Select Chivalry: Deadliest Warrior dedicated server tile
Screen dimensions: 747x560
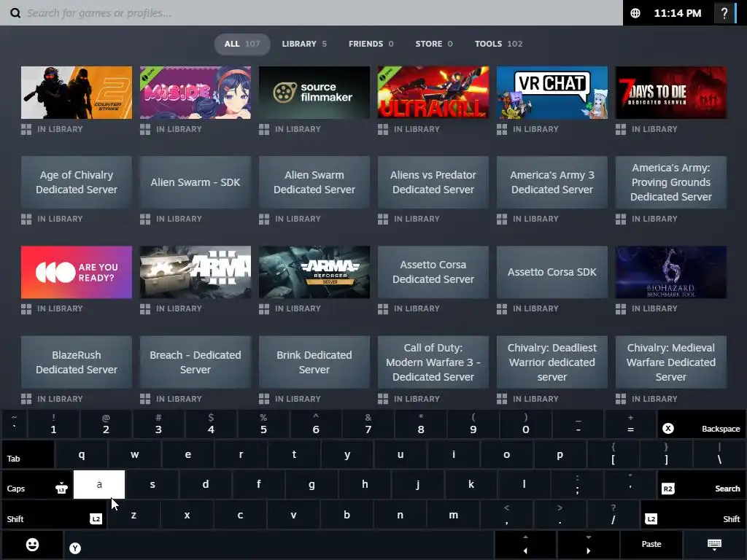pyautogui.click(x=552, y=362)
